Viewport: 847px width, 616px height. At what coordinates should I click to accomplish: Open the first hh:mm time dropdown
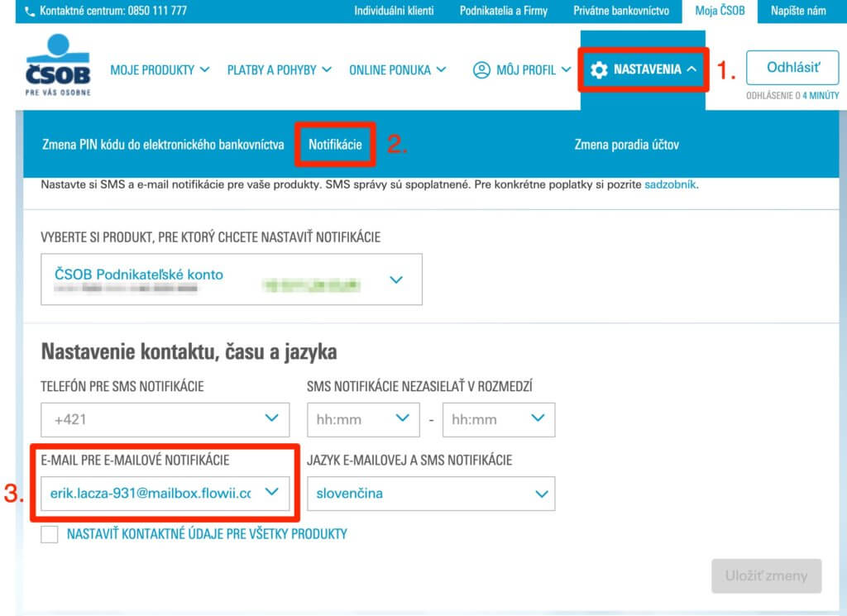(x=363, y=419)
